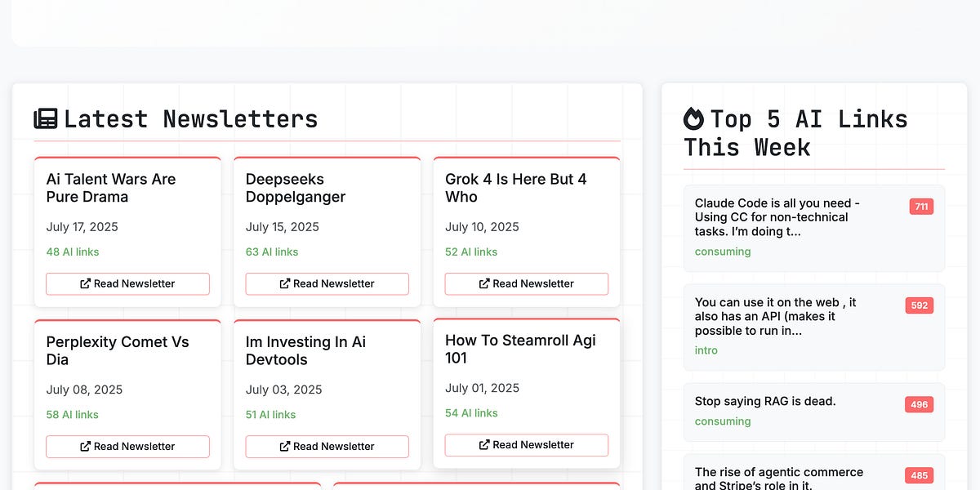Click the Latest Newsletters heading
The image size is (980, 490).
190,119
